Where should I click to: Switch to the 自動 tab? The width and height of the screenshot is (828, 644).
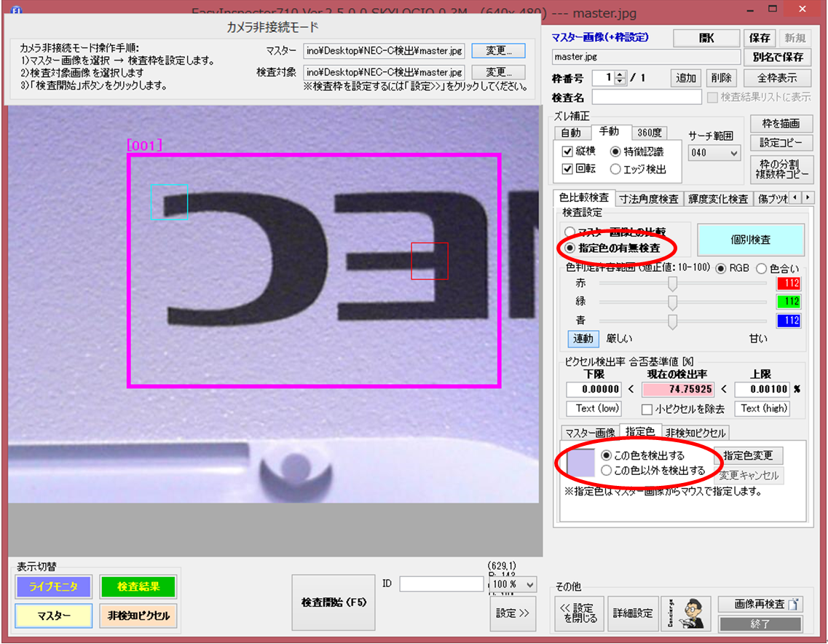tap(571, 133)
